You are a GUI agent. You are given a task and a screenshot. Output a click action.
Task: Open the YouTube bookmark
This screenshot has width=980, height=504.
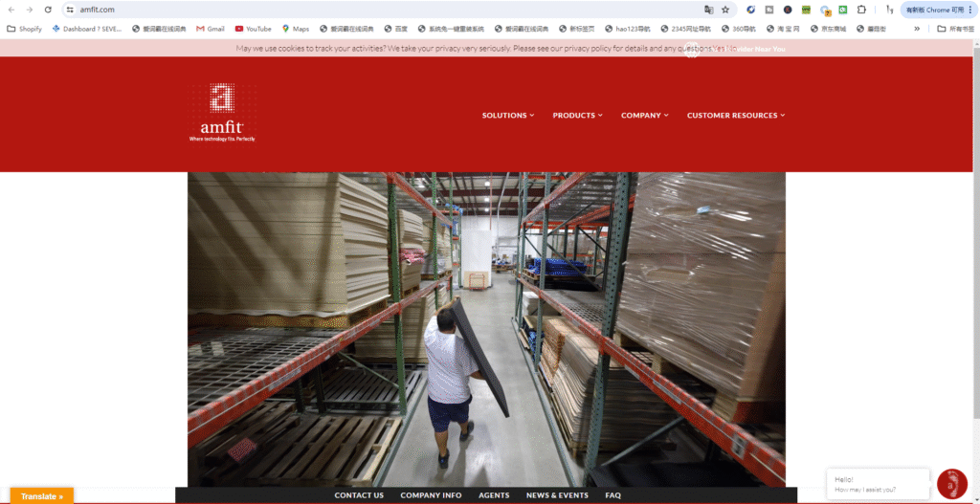pyautogui.click(x=253, y=29)
